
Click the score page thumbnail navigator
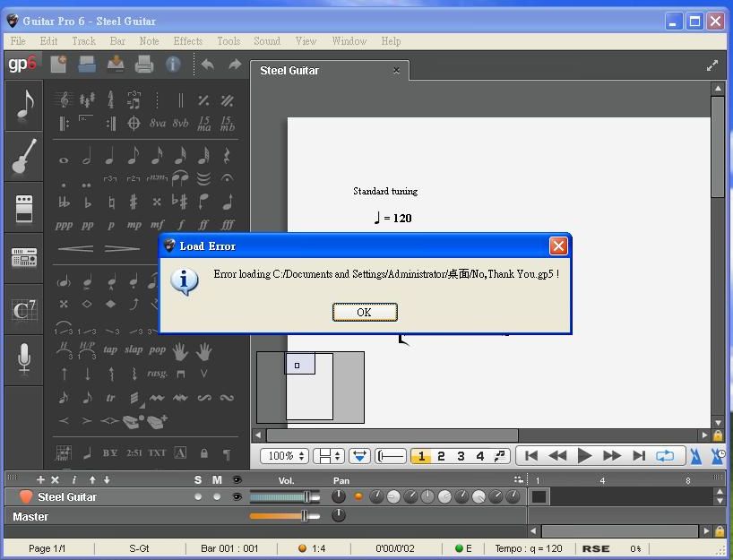(x=310, y=387)
